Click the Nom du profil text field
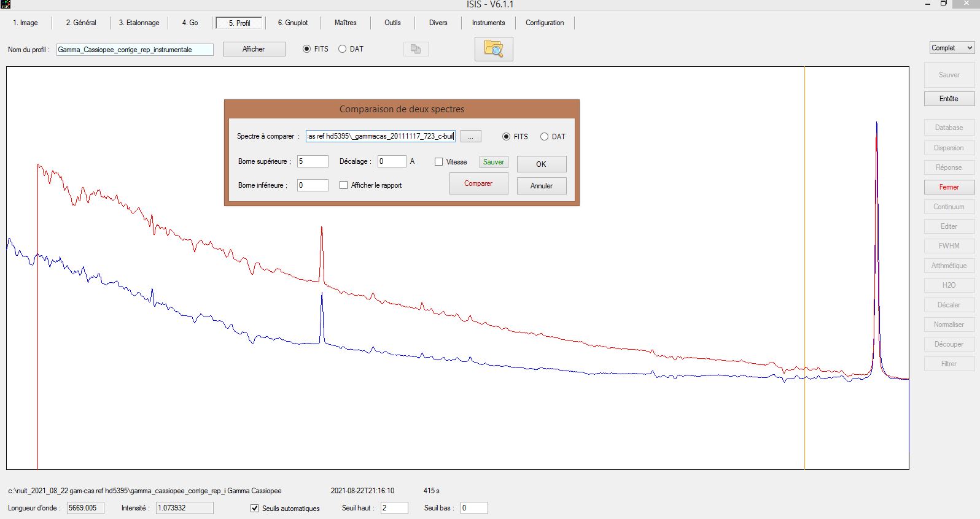 (135, 50)
